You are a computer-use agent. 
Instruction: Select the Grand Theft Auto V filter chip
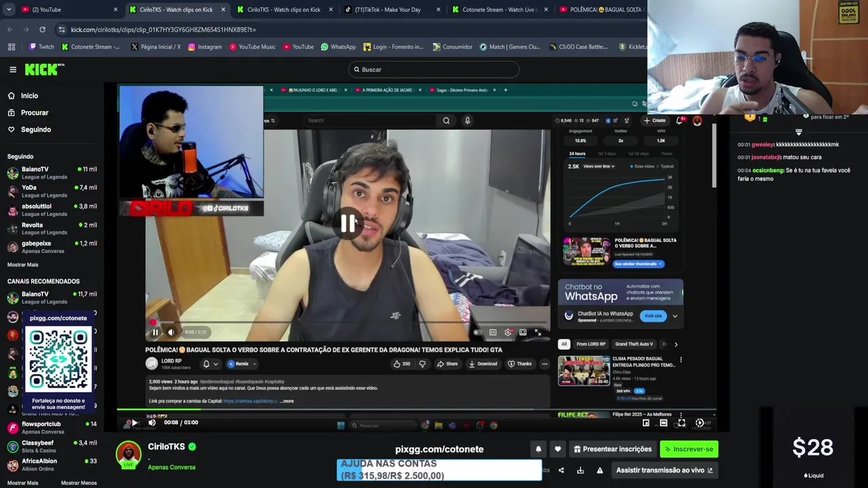tap(634, 344)
